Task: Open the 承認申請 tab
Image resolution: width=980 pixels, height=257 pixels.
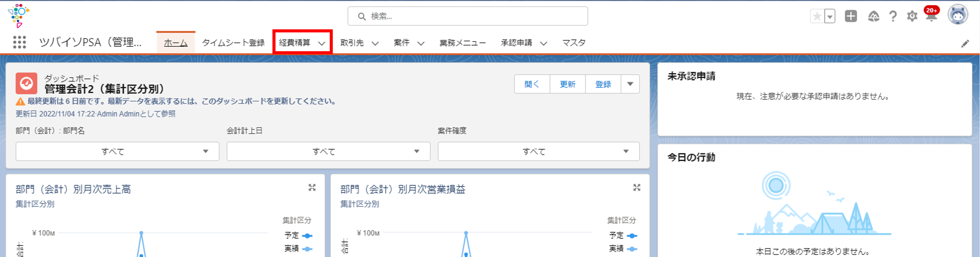Action: [516, 43]
